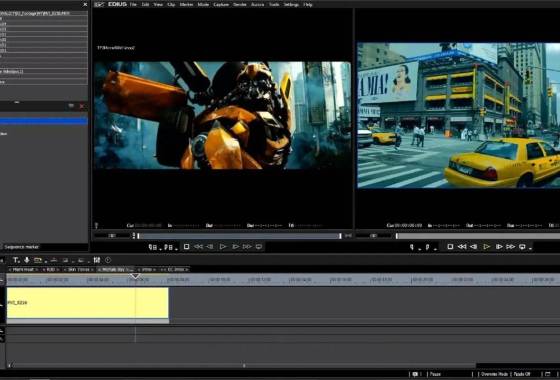Click Play in the right Recorder monitor
This screenshot has height=380, width=560.
[x=486, y=247]
